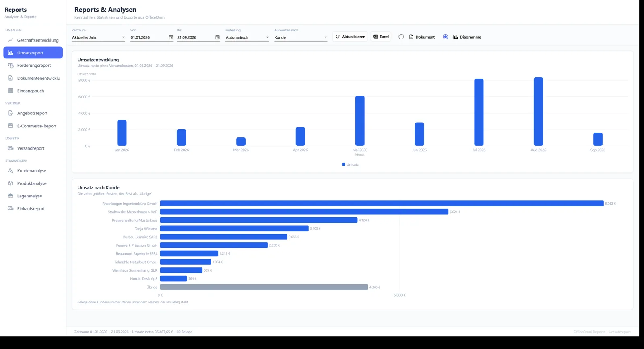Viewport: 644px width, 349px height.
Task: Click the Aktualisieren button
Action: coord(350,37)
